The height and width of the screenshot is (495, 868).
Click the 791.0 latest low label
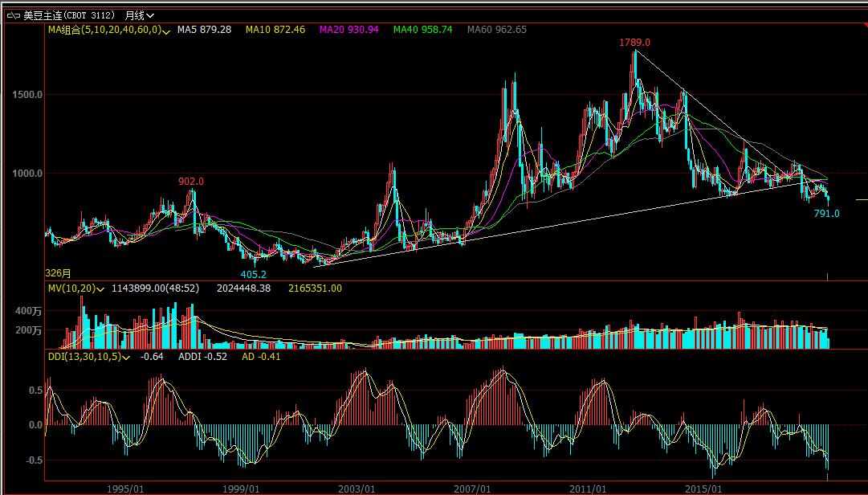coord(826,214)
